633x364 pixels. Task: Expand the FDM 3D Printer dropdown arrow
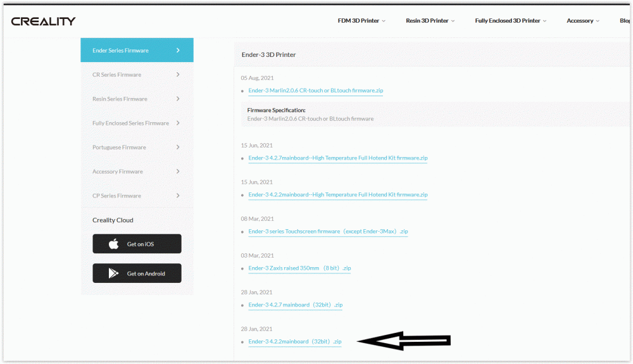click(x=384, y=21)
